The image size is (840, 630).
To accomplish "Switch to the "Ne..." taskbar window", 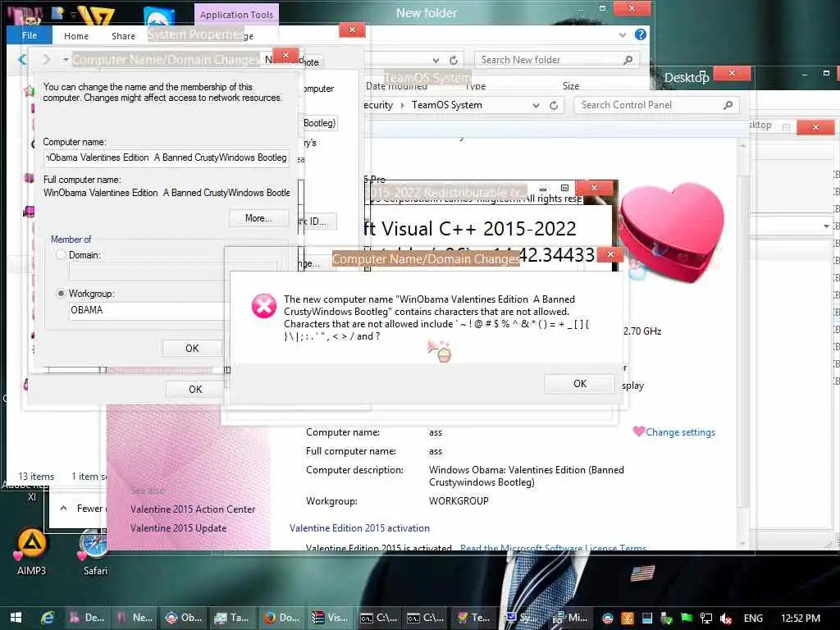I will [135, 618].
